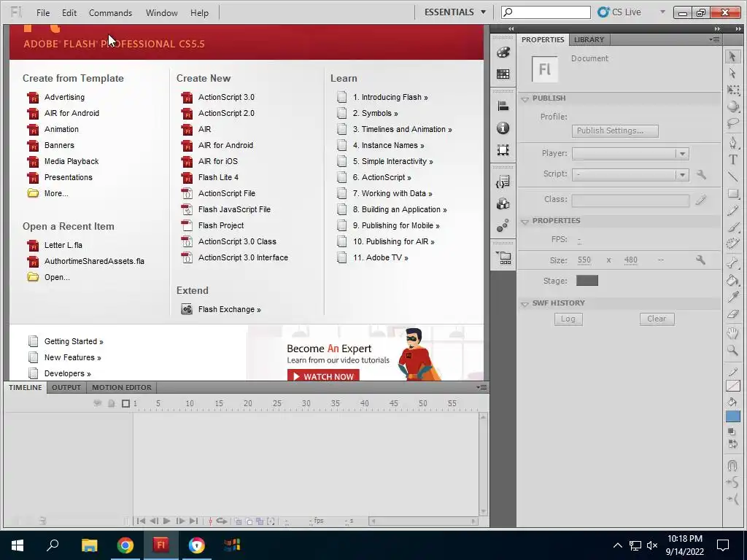Select the Zoom magnifier tool

[x=732, y=351]
